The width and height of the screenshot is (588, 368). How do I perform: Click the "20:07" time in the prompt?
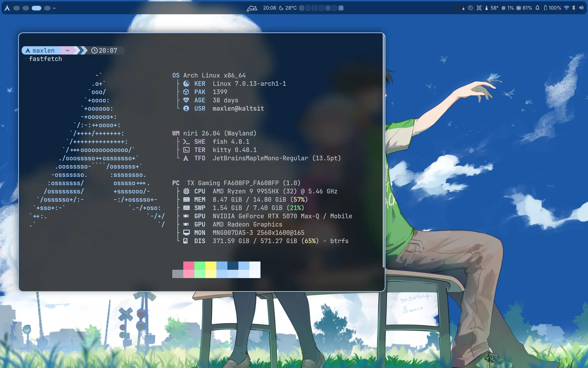pos(108,50)
